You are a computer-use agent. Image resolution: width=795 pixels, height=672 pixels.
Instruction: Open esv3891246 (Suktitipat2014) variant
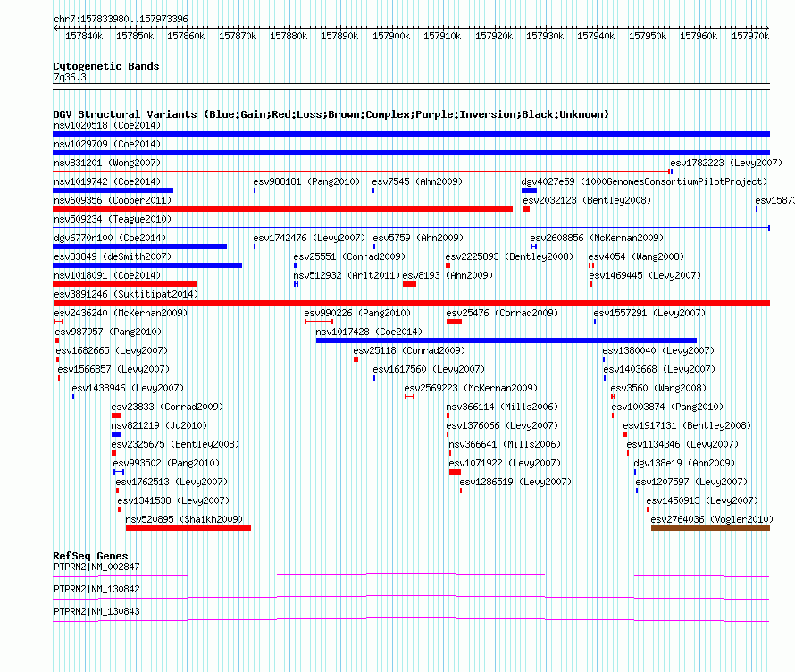tap(126, 294)
